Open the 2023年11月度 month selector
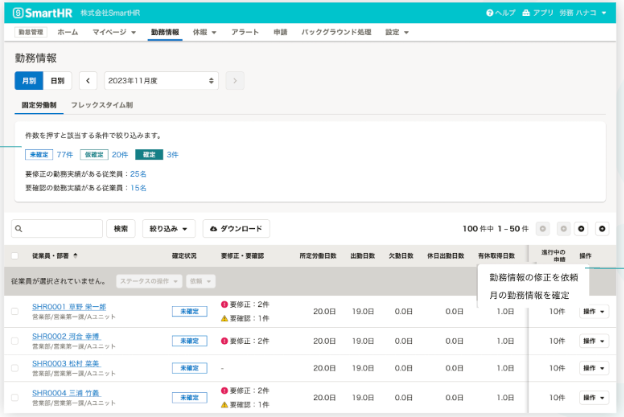The image size is (624, 417). (x=161, y=80)
